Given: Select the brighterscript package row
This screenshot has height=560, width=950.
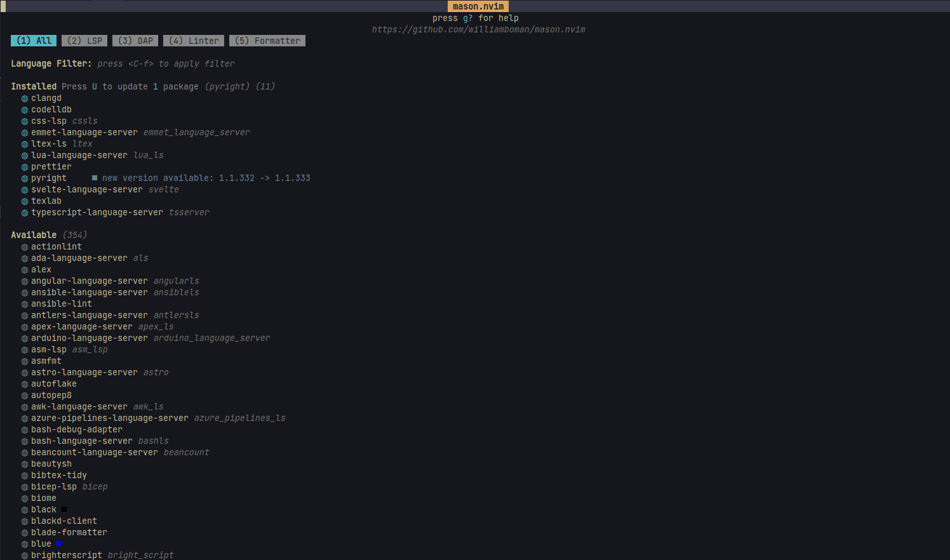Looking at the screenshot, I should (x=97, y=554).
